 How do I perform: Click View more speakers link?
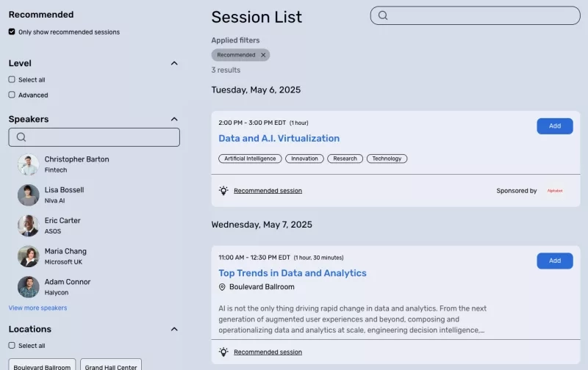click(x=38, y=308)
